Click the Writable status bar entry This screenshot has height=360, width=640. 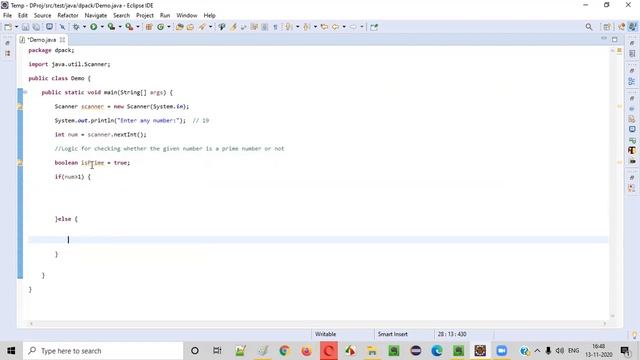(x=325, y=334)
